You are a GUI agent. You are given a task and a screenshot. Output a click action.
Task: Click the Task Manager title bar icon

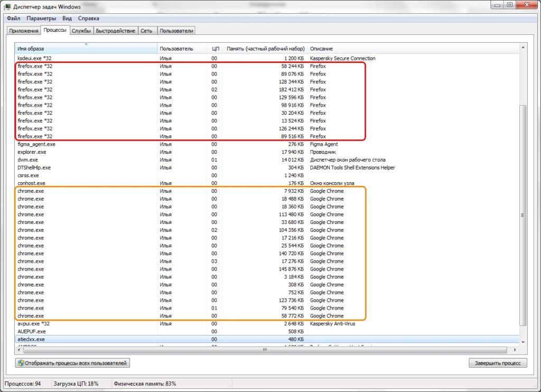click(x=7, y=6)
